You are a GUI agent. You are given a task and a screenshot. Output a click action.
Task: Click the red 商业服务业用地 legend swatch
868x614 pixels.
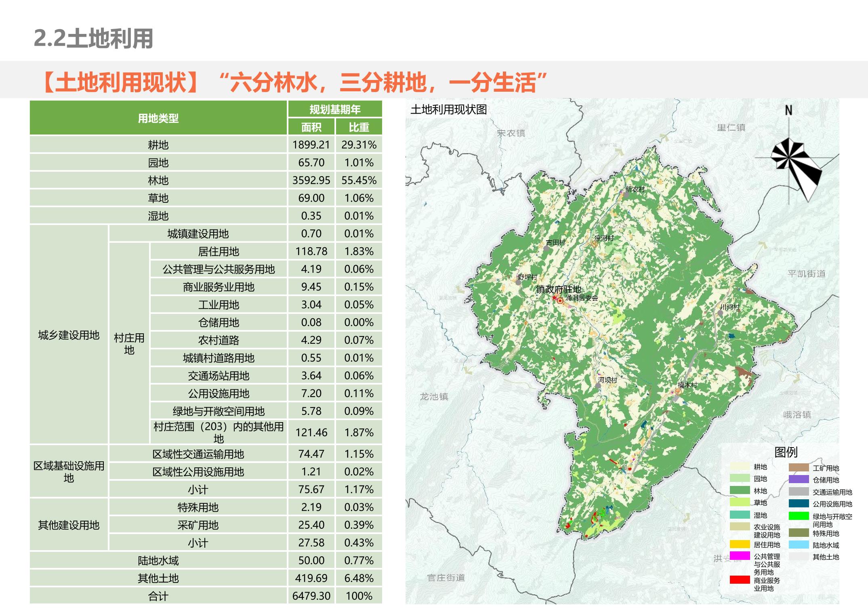[x=740, y=580]
